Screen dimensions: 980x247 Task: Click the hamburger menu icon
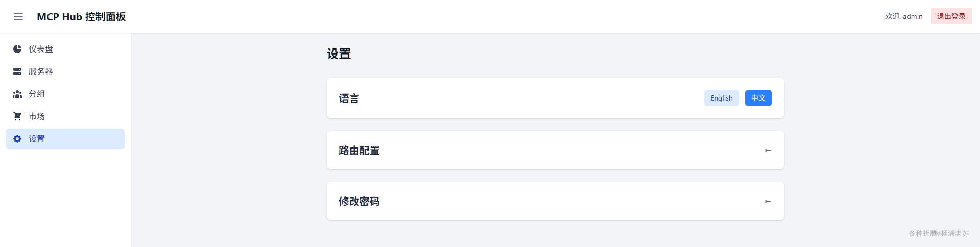[x=18, y=16]
